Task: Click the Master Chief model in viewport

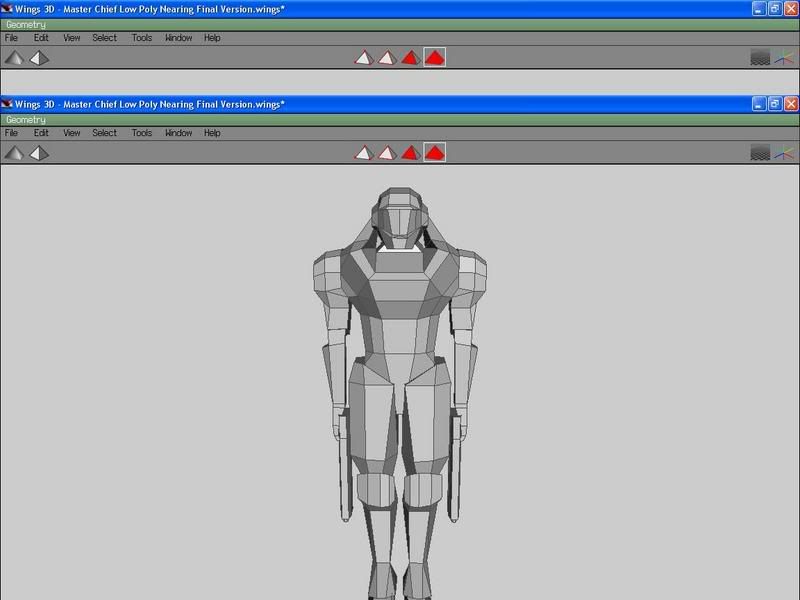Action: click(x=400, y=393)
